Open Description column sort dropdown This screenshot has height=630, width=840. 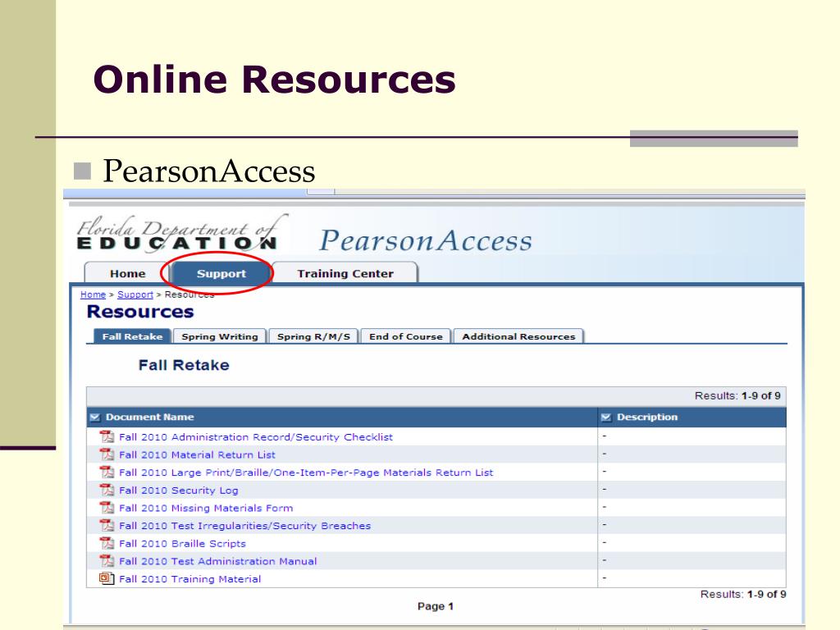(x=606, y=417)
